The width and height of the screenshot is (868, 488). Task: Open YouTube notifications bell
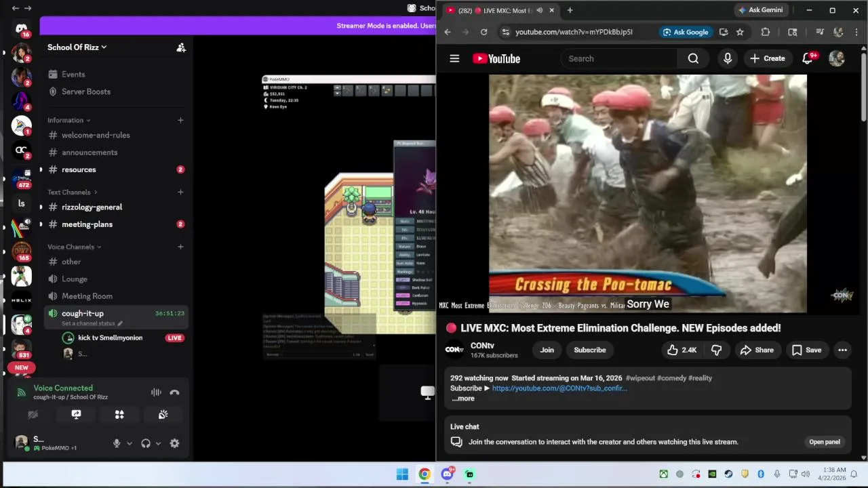pos(808,58)
